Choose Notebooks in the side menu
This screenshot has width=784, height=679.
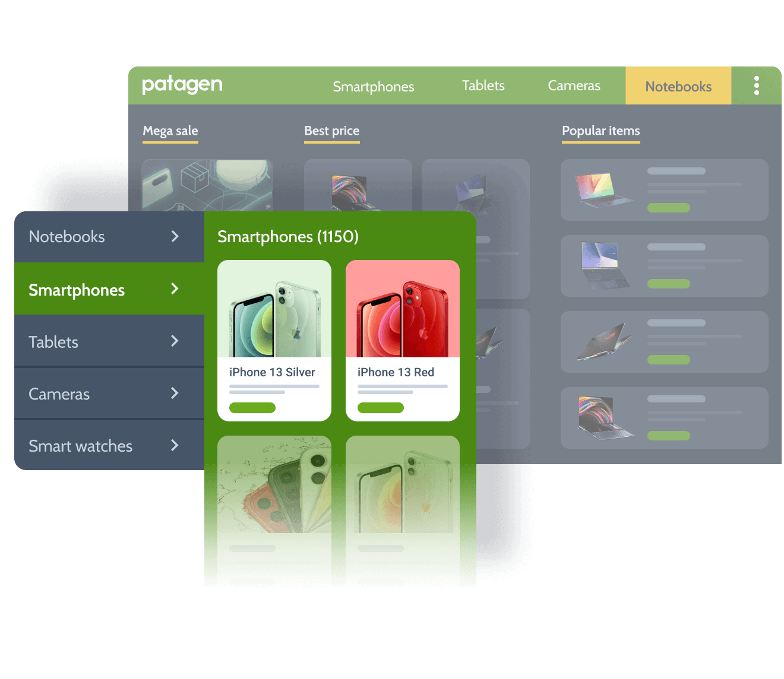point(109,236)
